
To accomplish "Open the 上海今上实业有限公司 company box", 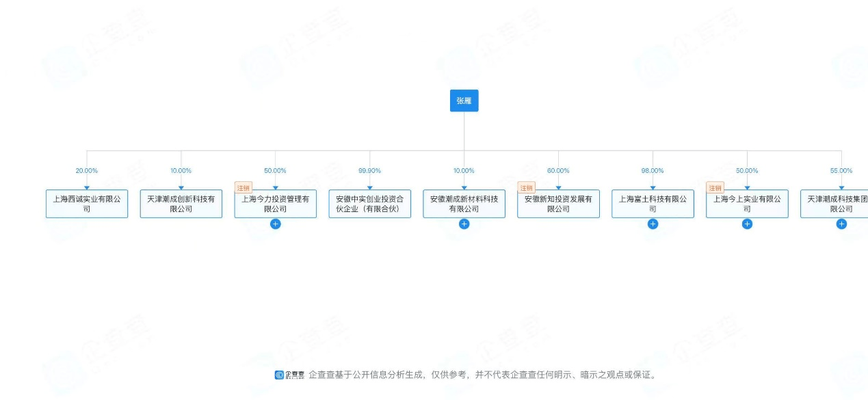I will 747,204.
